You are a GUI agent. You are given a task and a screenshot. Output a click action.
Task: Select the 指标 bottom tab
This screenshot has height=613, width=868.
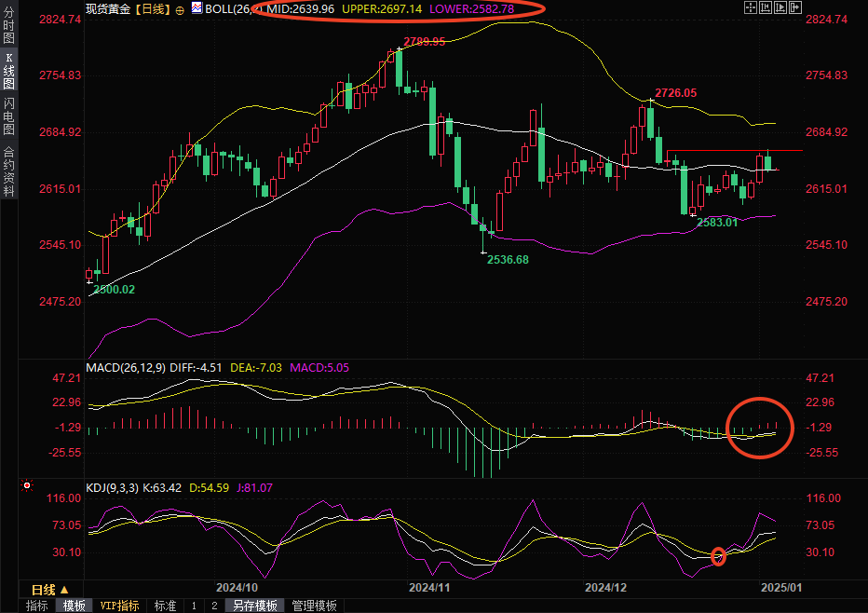(37, 606)
